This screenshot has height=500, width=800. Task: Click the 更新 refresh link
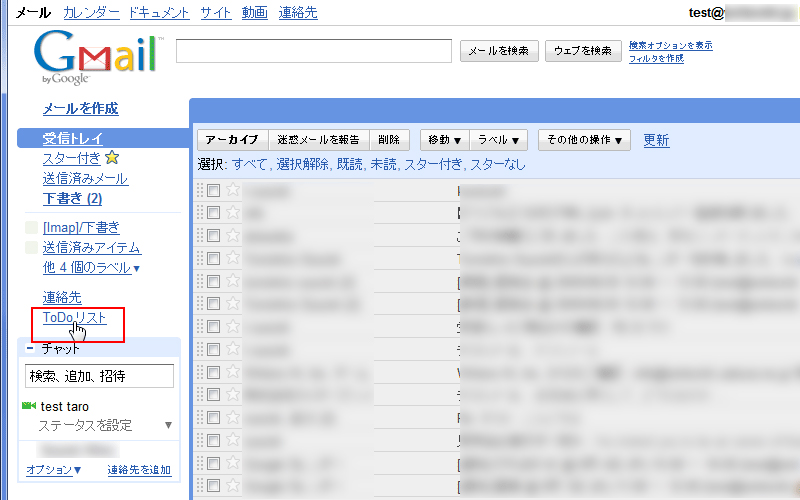point(656,140)
